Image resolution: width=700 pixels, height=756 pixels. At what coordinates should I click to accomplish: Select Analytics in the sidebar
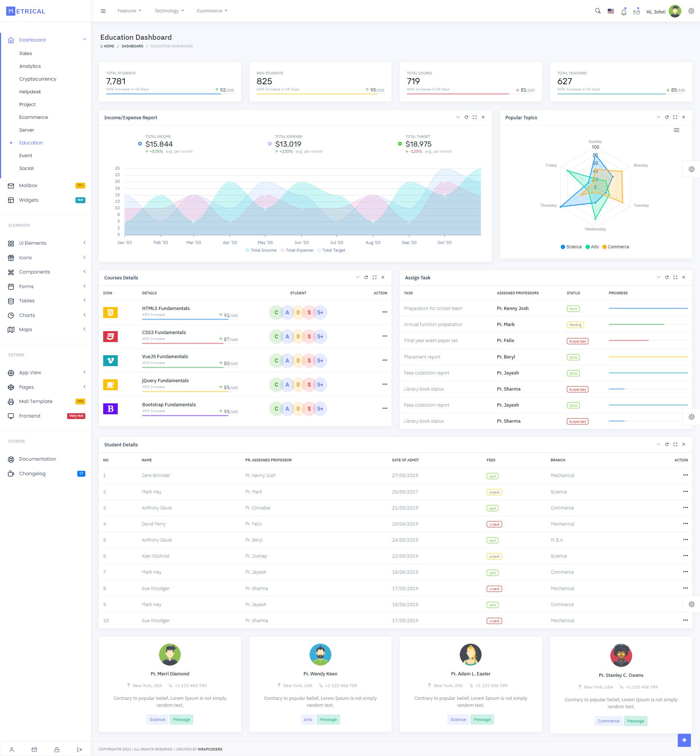tap(30, 66)
